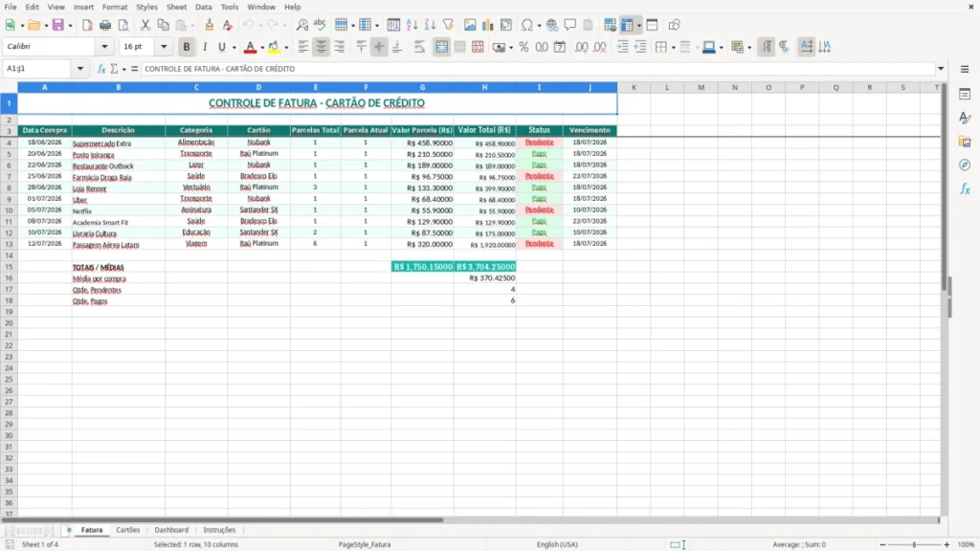Apply AutoFilter
This screenshot has width=980, height=551.
(x=448, y=25)
